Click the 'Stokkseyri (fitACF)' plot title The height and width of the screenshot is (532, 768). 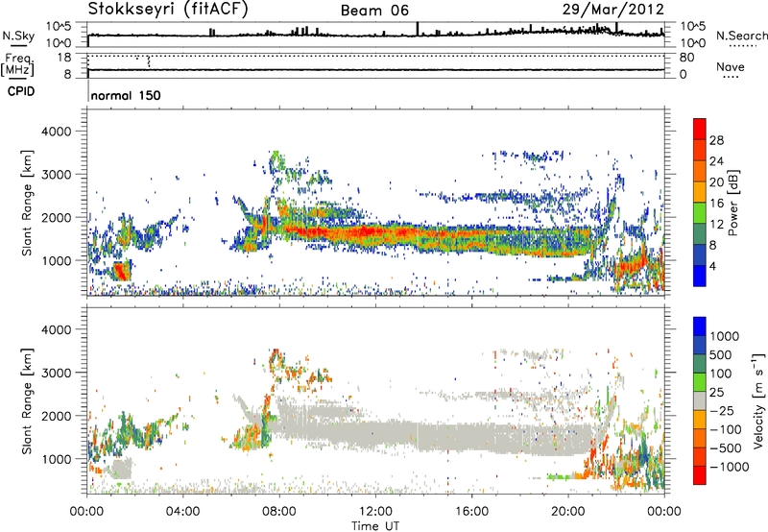coord(168,10)
